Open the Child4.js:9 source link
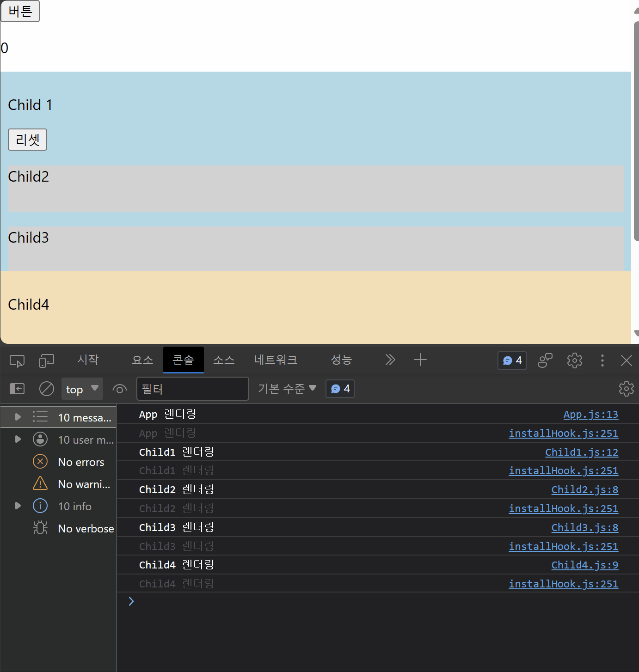This screenshot has width=639, height=672. 584,565
